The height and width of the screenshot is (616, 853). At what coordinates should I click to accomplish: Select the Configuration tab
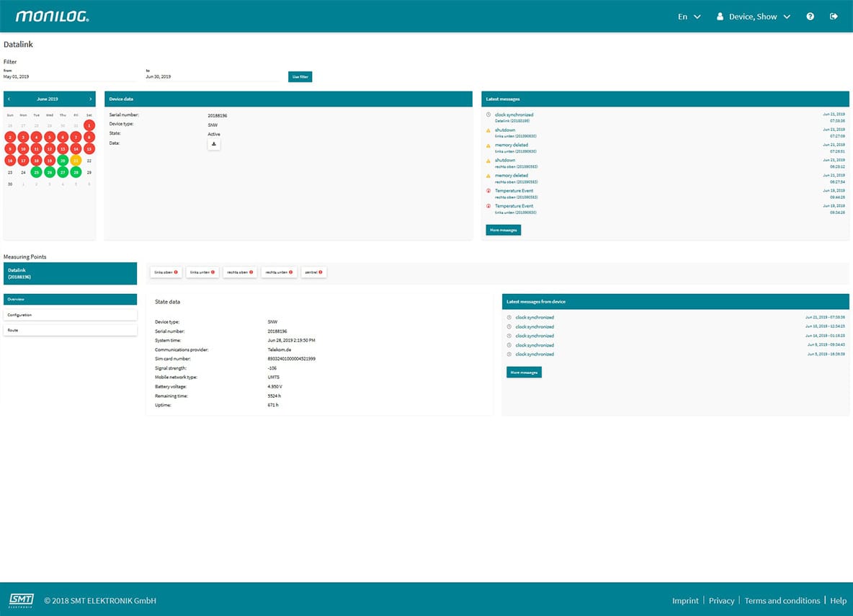tap(70, 315)
